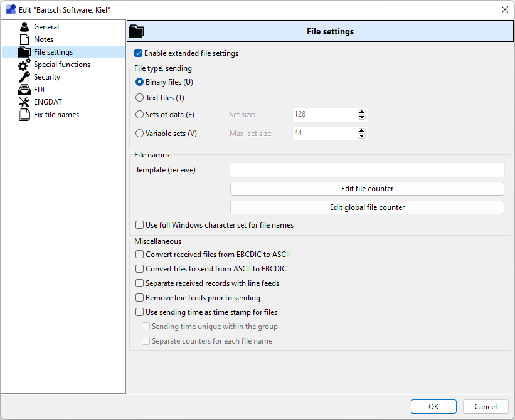Click the EDI inbox tray icon
515x420 pixels.
click(24, 90)
